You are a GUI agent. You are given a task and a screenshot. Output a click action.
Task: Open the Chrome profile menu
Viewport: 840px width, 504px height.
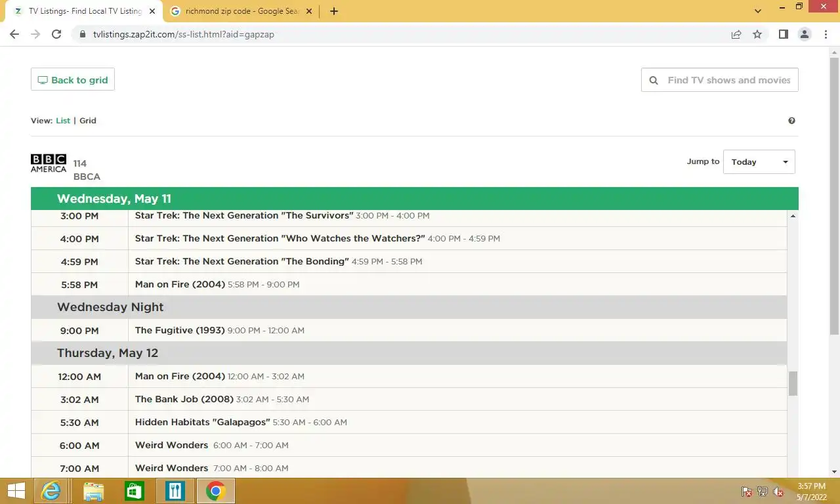(x=805, y=34)
